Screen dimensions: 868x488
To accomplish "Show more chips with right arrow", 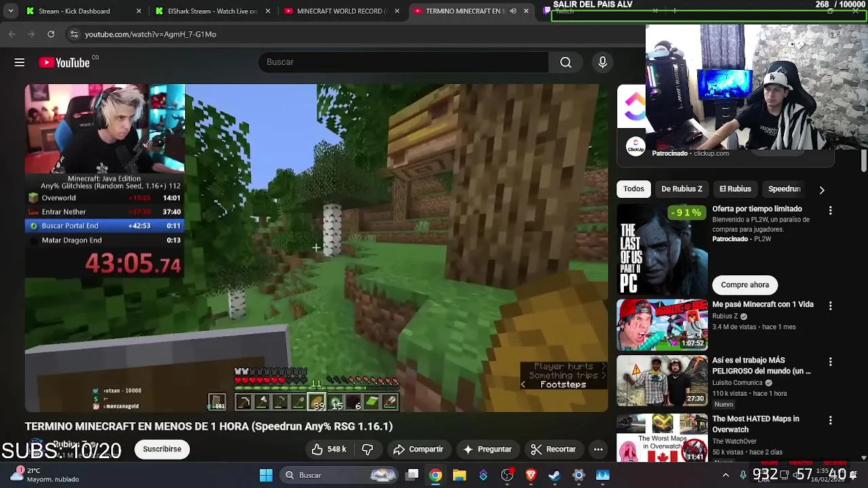I will pyautogui.click(x=822, y=190).
